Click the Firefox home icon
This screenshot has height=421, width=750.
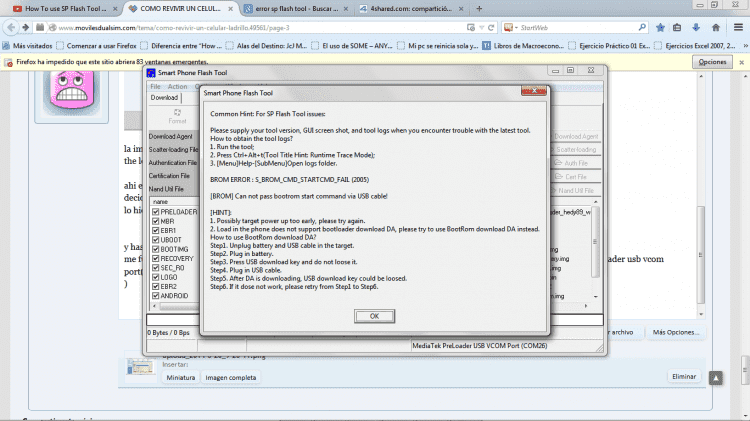716,28
